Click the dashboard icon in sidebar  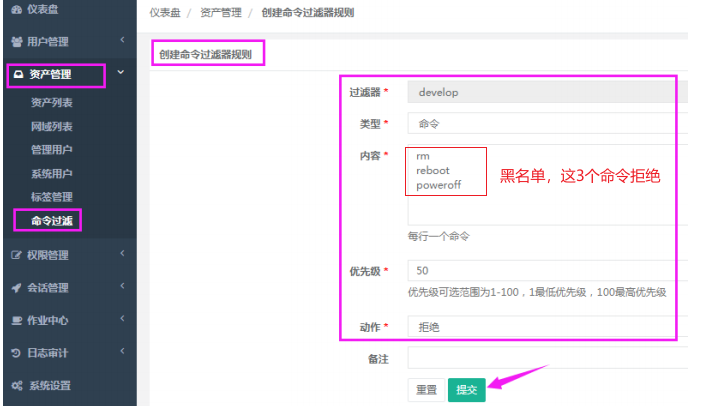17,10
